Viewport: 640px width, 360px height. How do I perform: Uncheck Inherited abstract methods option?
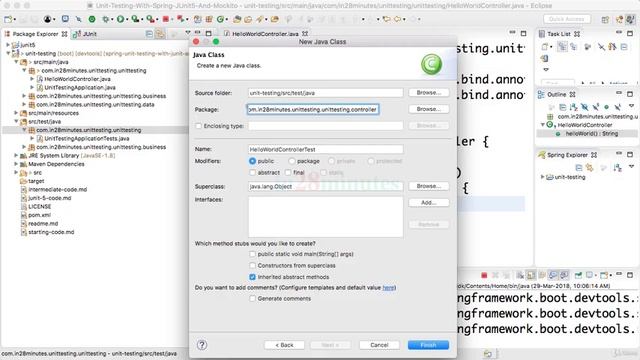click(252, 277)
